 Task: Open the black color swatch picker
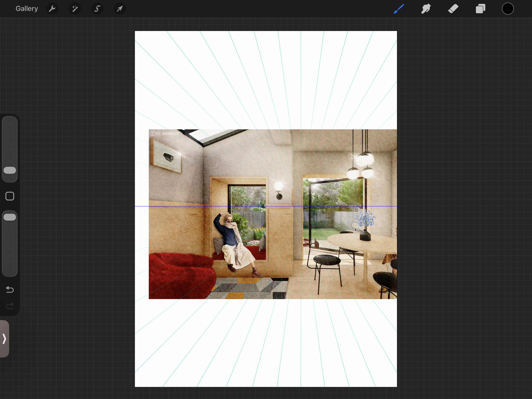coord(508,9)
